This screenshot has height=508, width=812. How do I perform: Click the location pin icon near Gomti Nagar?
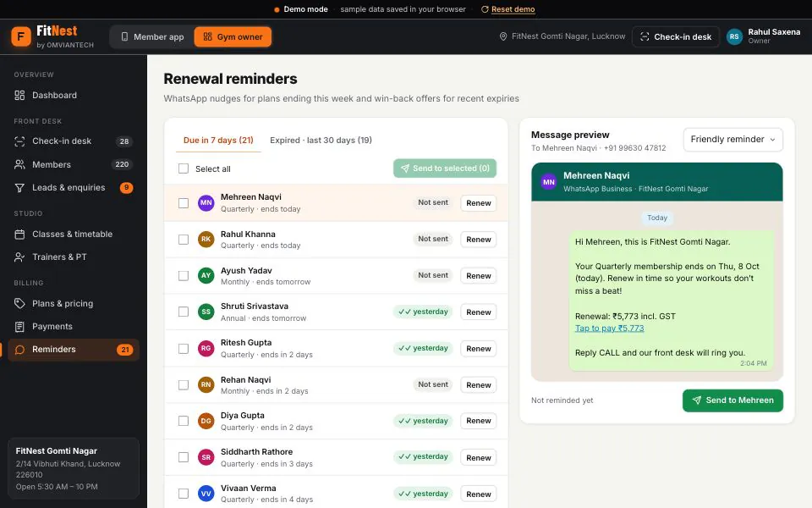coord(502,36)
